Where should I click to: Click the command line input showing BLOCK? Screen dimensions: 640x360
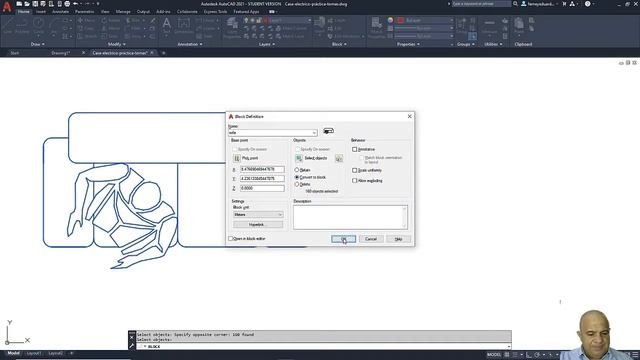[x=324, y=347]
